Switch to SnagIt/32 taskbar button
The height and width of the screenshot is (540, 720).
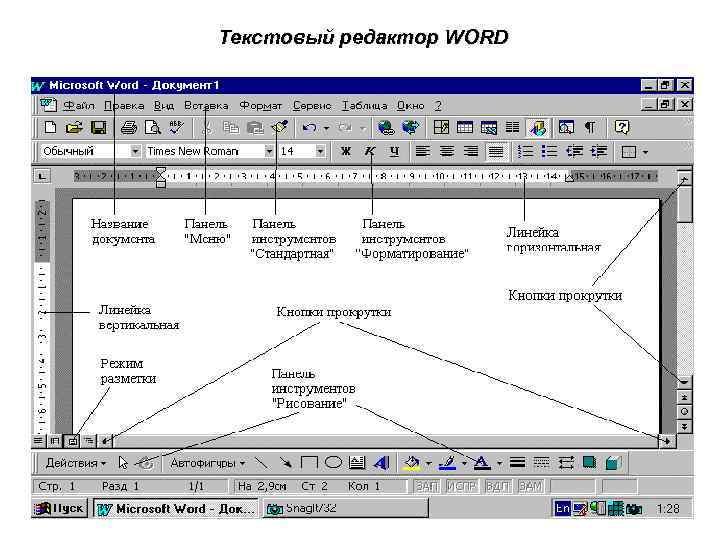[346, 508]
